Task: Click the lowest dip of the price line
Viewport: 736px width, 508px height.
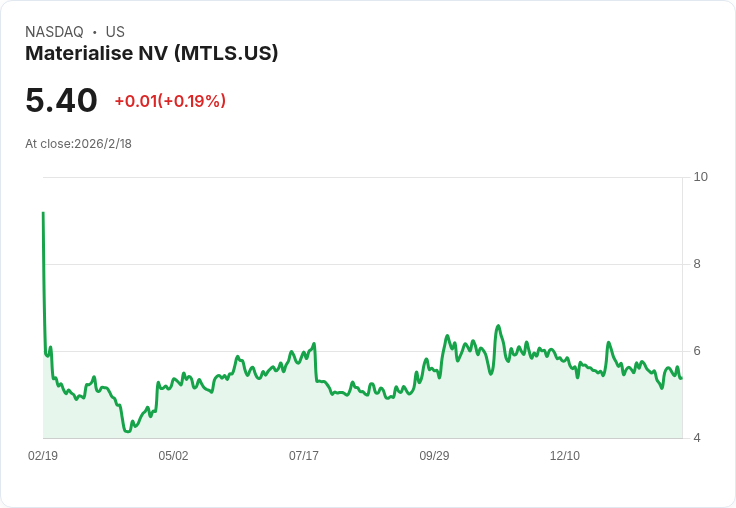Action: coord(126,431)
